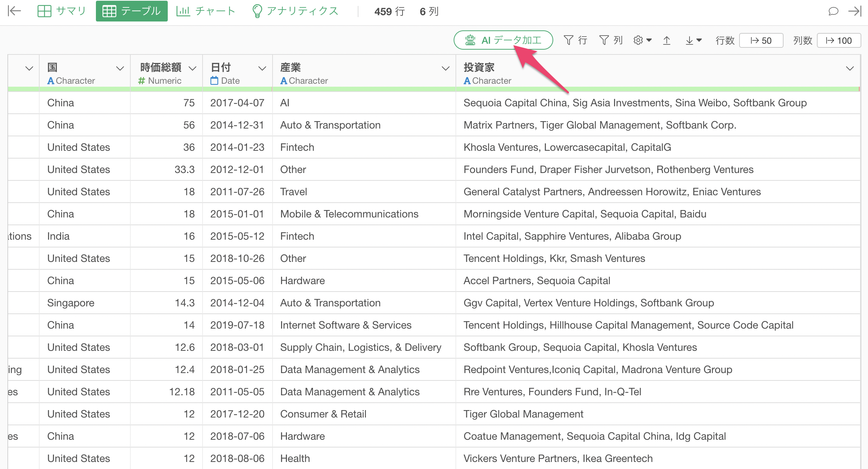The image size is (868, 469).
Task: Collapse right panel arrow icon
Action: click(x=855, y=11)
